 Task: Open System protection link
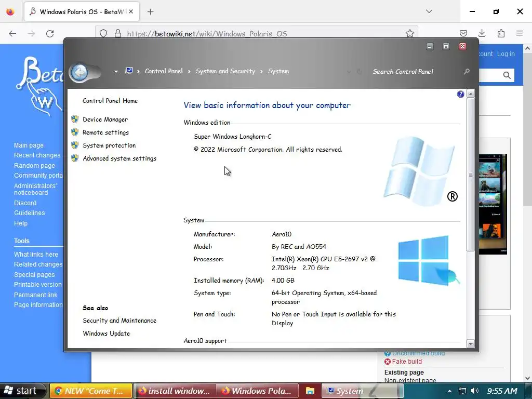pos(109,145)
